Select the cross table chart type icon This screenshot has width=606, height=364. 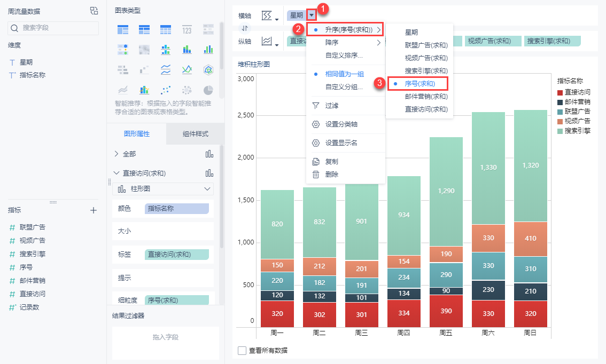(x=144, y=29)
